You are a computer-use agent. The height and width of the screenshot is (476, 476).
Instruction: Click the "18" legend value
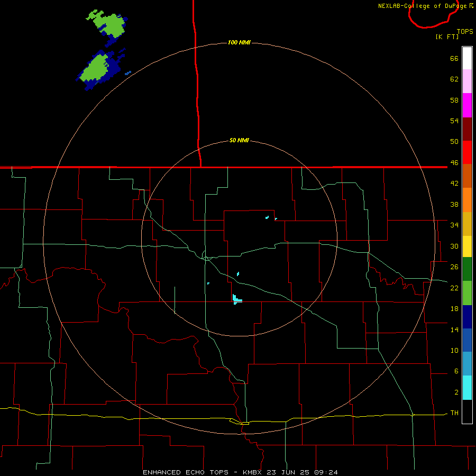454,309
